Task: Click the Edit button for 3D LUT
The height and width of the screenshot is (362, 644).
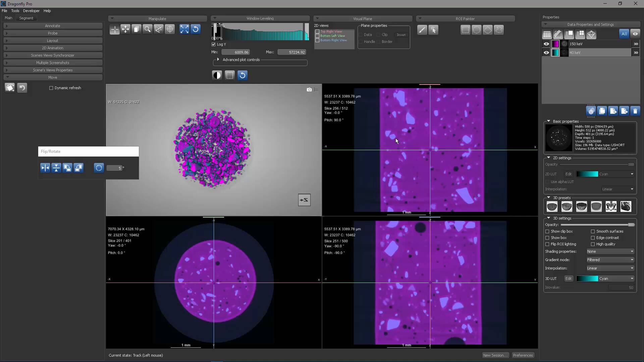Action: pyautogui.click(x=569, y=279)
